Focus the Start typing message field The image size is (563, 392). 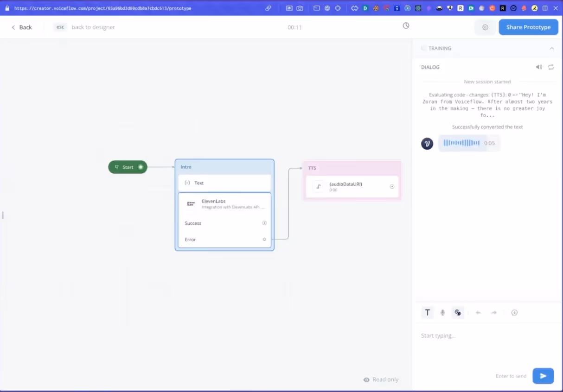(x=487, y=336)
